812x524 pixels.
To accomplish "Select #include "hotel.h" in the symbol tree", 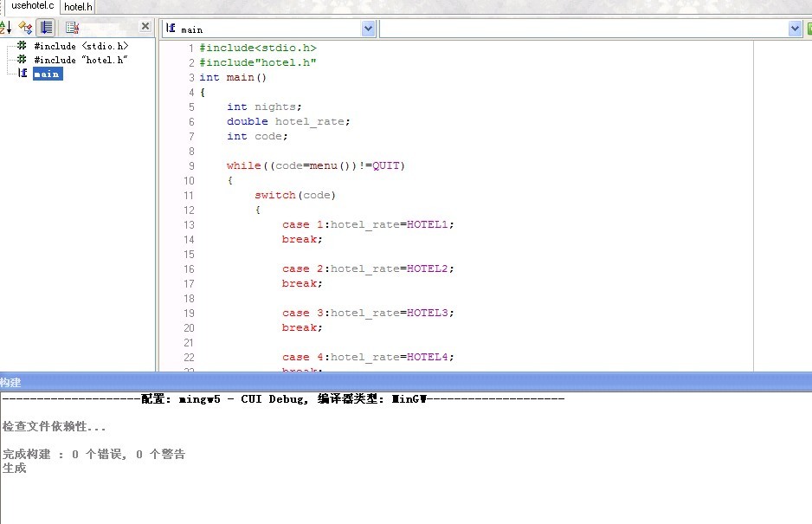I will (81, 60).
